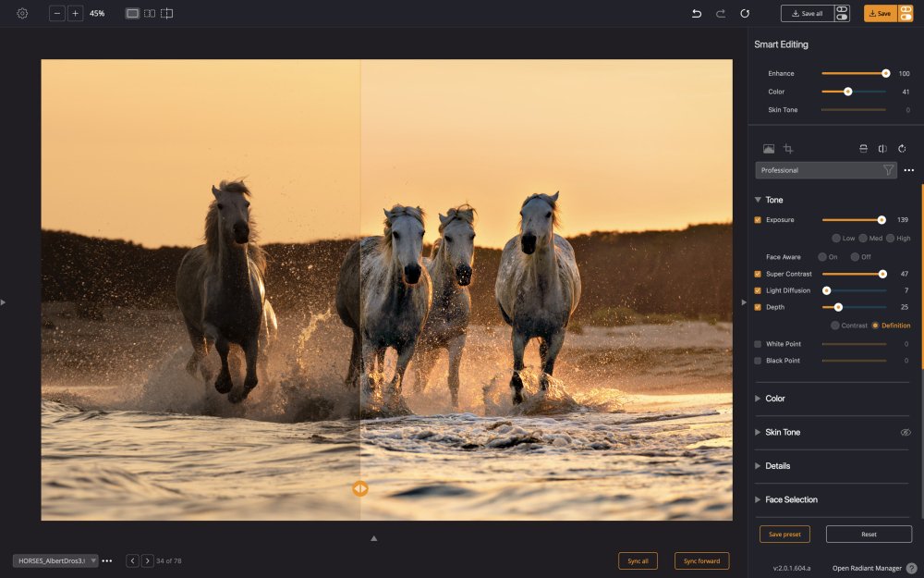Expand the Color section
Viewport: 924px width, 578px height.
[758, 399]
